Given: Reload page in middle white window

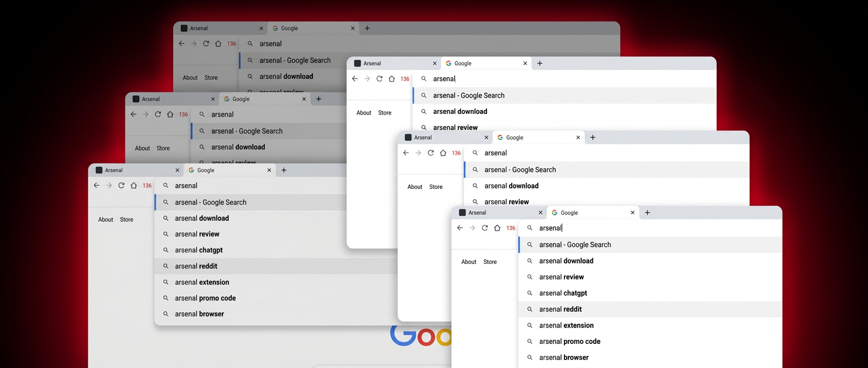Looking at the screenshot, I should tap(431, 153).
